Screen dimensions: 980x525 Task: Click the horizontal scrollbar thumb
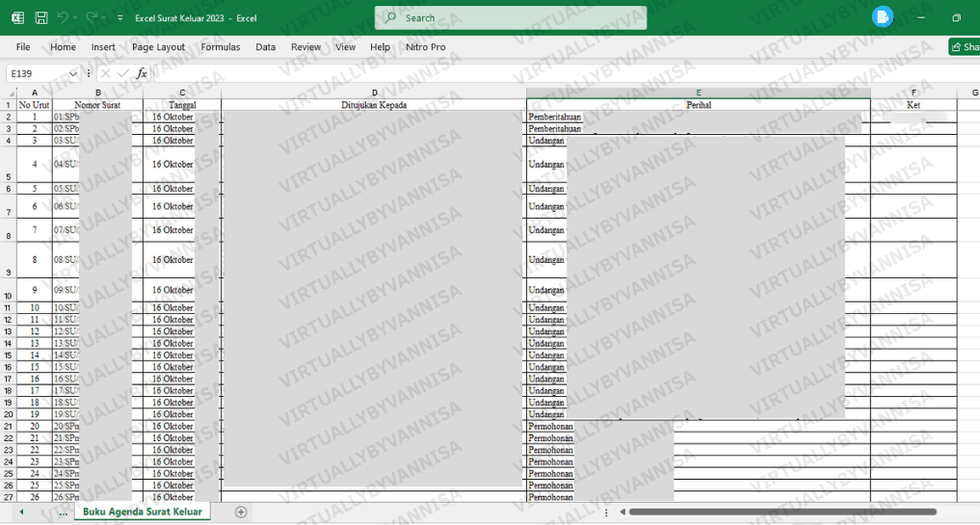coord(781,512)
